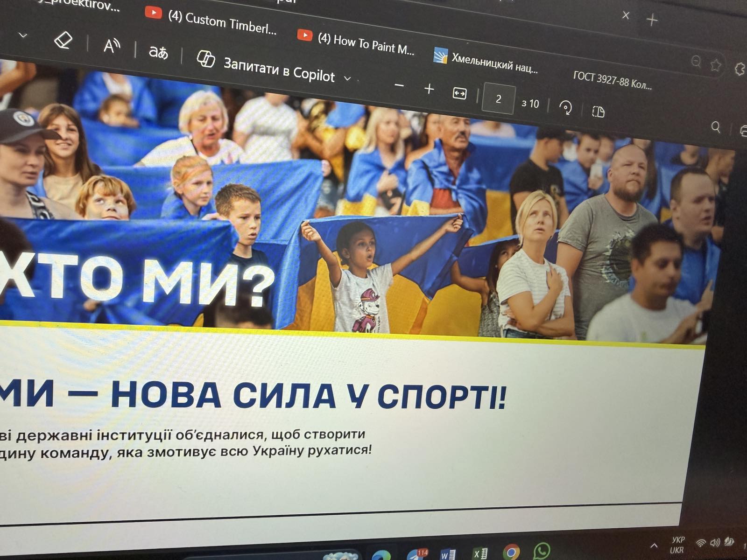
Task: Click the Fit to width icon
Action: pyautogui.click(x=459, y=93)
